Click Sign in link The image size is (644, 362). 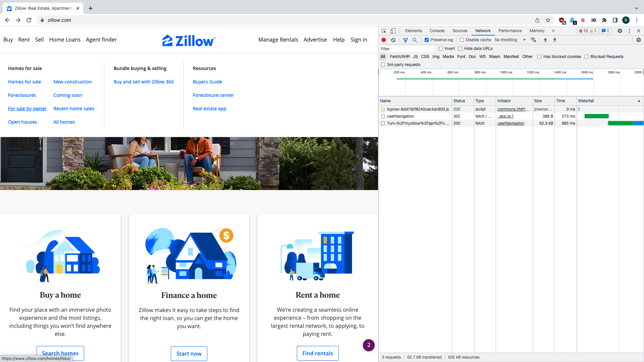point(359,40)
